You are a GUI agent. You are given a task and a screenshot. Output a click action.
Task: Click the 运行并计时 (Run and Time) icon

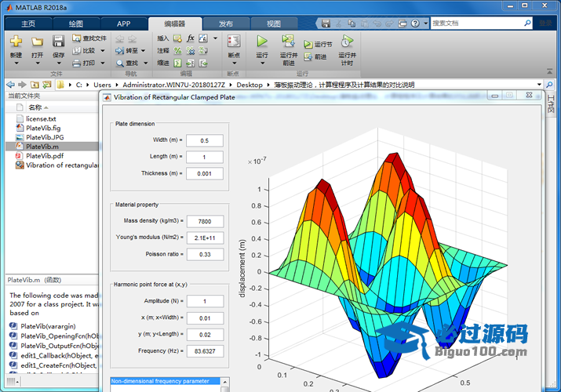click(347, 41)
